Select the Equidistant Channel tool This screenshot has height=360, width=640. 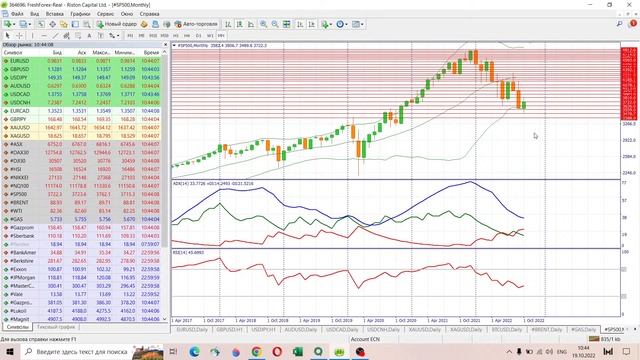[x=67, y=36]
